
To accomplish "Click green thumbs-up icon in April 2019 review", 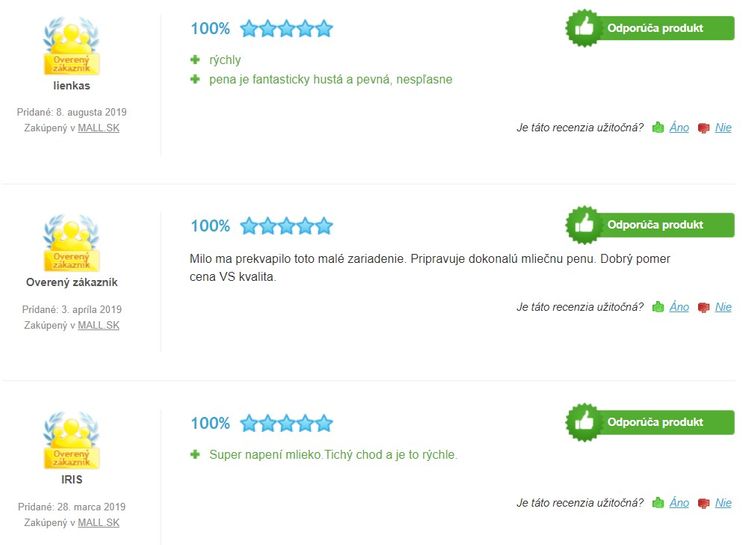I will 658,307.
